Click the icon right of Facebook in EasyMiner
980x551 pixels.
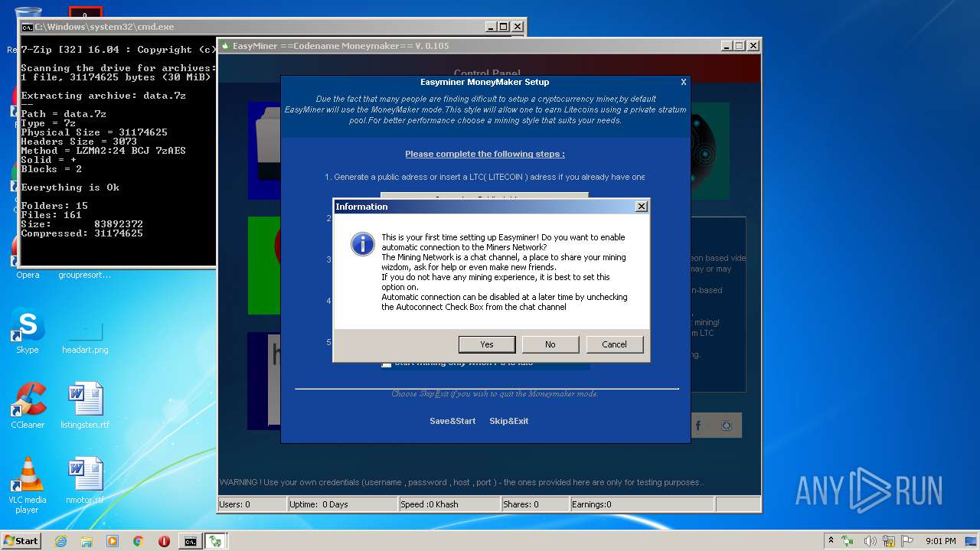727,425
